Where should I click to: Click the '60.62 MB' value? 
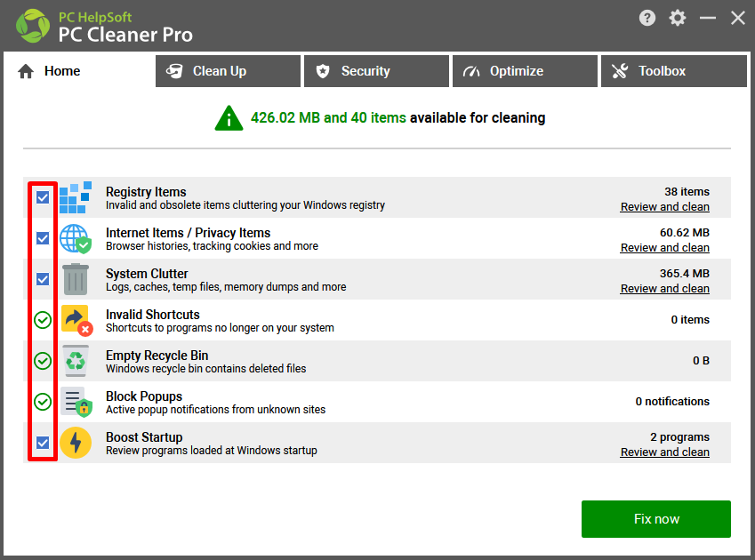[x=685, y=232]
